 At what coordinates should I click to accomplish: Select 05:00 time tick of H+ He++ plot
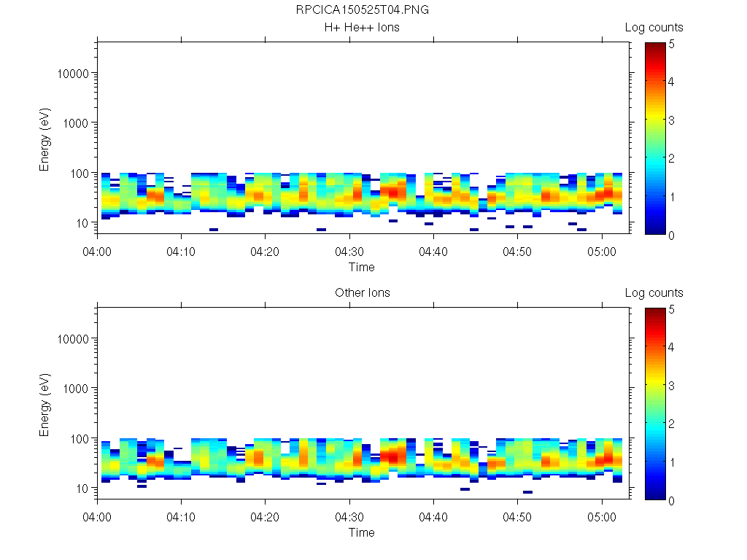(602, 252)
